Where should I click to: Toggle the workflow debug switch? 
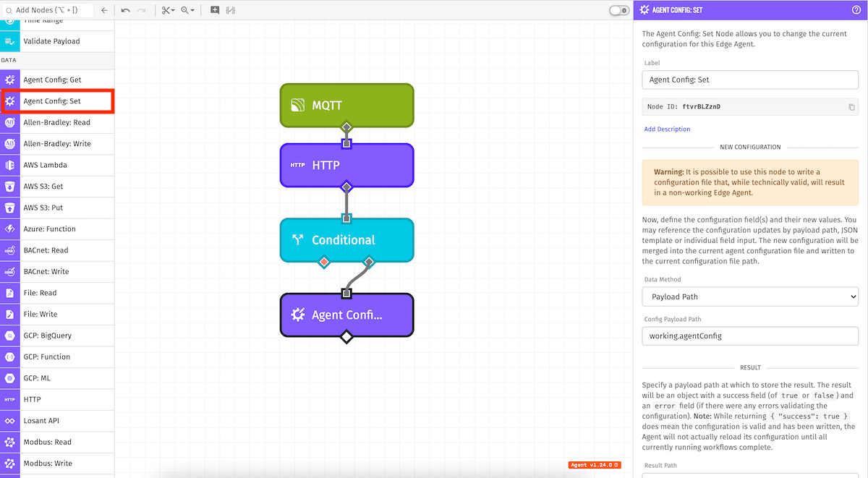[x=619, y=11]
